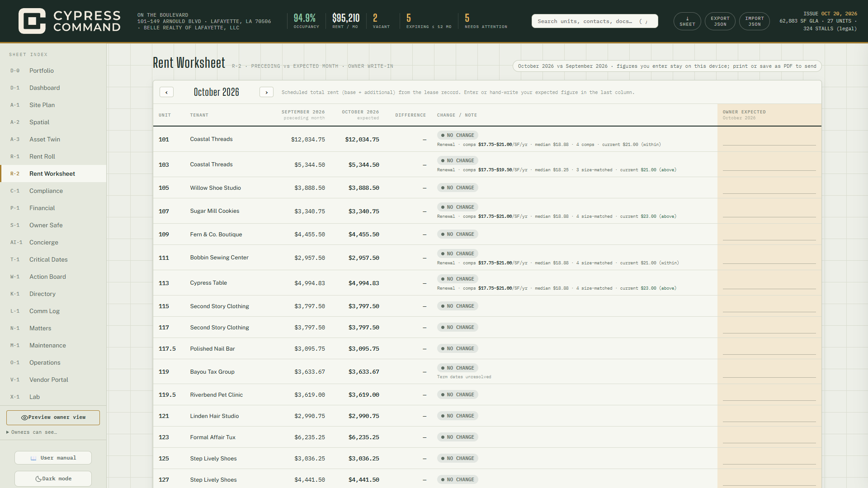Toggle Dark mode
This screenshot has height=488, width=868.
[x=53, y=479]
